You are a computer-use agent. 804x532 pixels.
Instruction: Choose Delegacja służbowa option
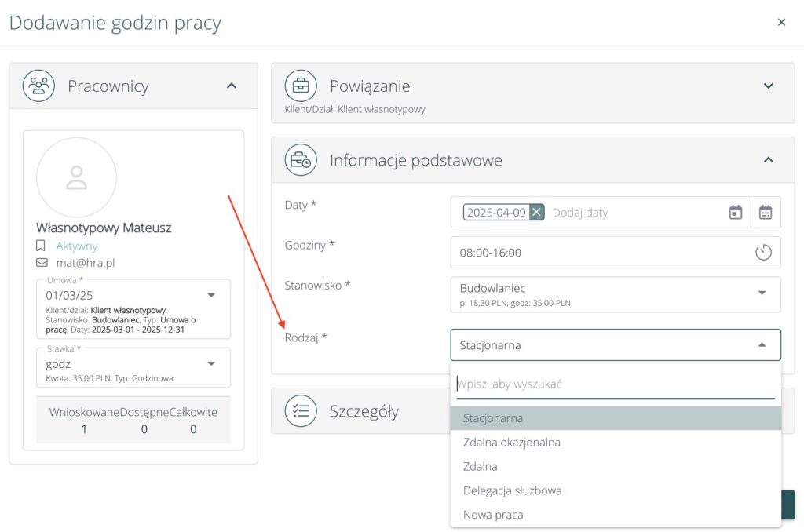513,490
